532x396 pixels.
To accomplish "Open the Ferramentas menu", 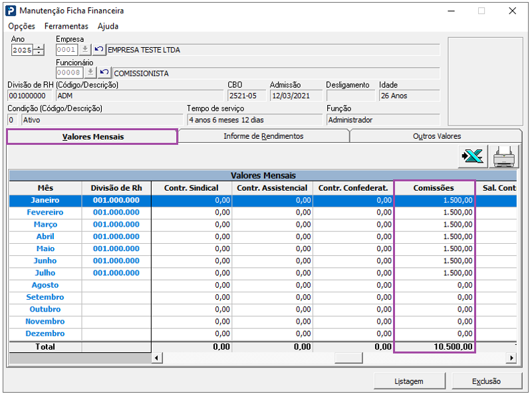I will 66,26.
